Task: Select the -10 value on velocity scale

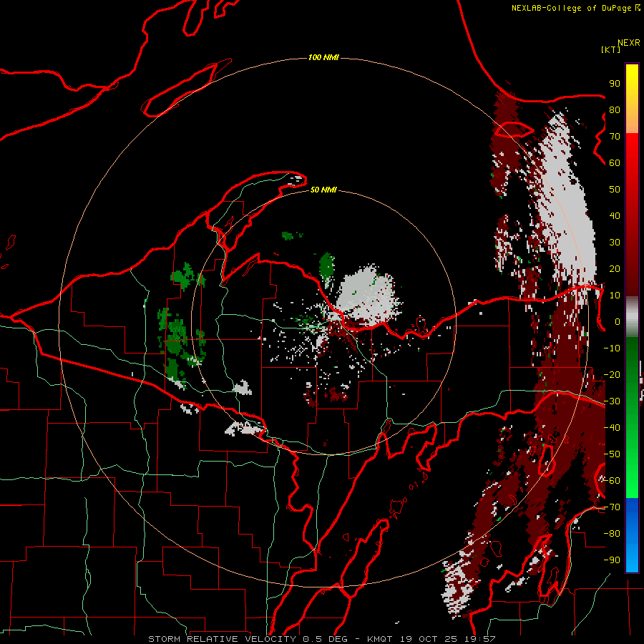Action: pyautogui.click(x=612, y=348)
